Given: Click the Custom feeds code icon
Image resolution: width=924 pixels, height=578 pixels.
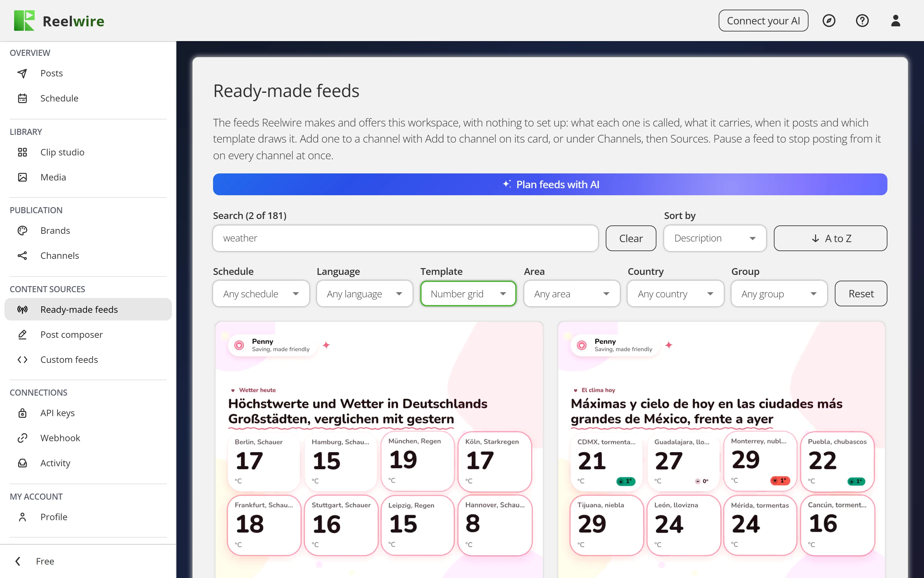Looking at the screenshot, I should pos(22,359).
